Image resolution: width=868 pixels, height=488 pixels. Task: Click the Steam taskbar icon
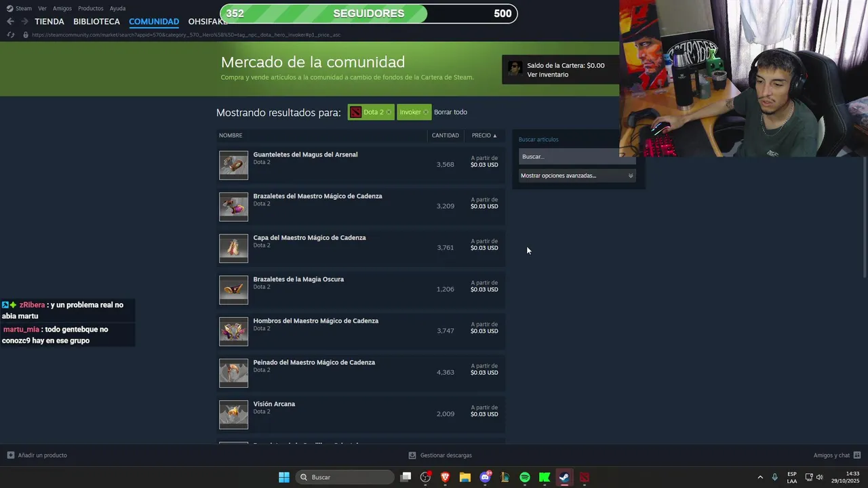(x=564, y=477)
